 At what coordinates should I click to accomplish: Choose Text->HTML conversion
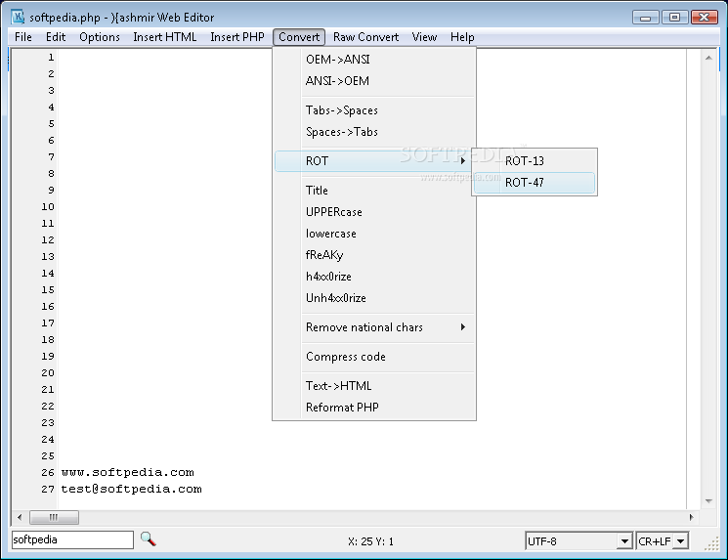374,386
